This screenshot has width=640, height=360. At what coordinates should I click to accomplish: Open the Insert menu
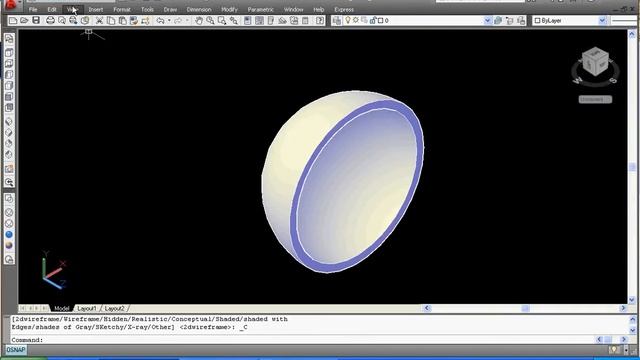[96, 9]
